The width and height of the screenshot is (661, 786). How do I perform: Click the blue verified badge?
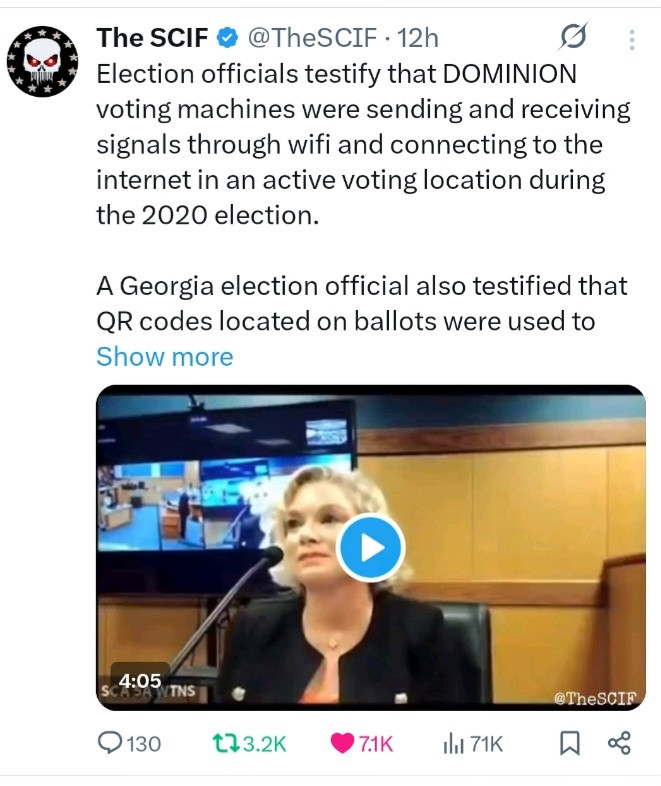click(229, 39)
